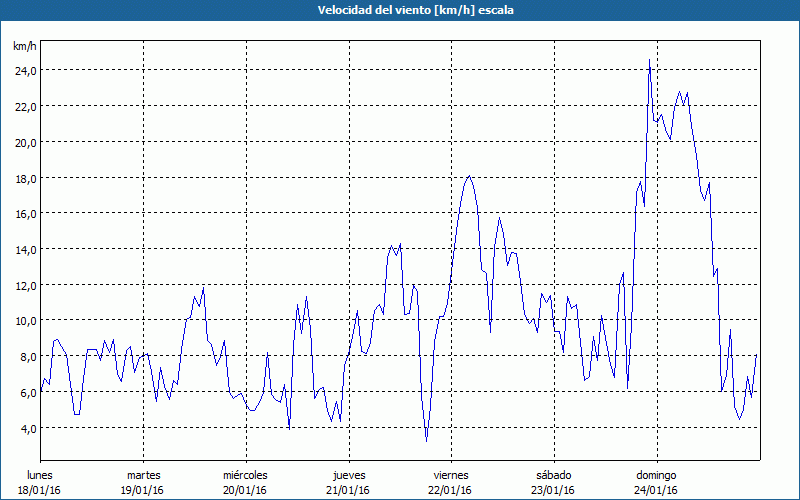Click the 24,0 value on the y-axis
Viewport: 800px width, 500px height.
[25, 70]
